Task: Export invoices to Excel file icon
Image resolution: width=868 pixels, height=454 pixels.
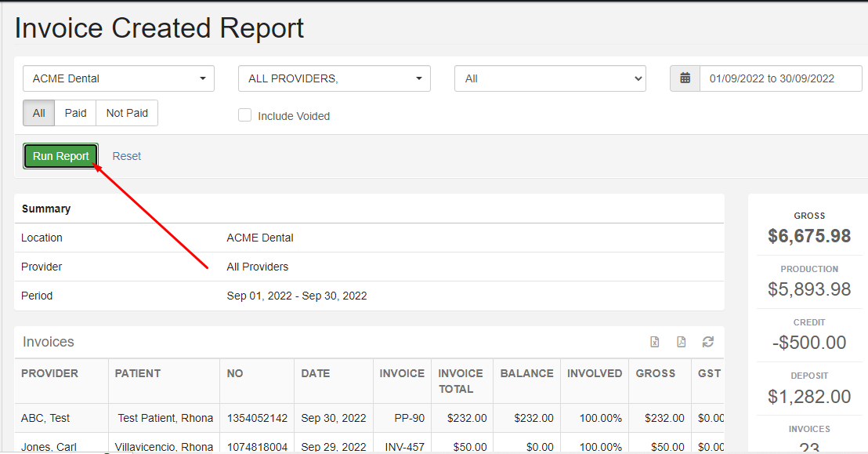Action: [655, 342]
